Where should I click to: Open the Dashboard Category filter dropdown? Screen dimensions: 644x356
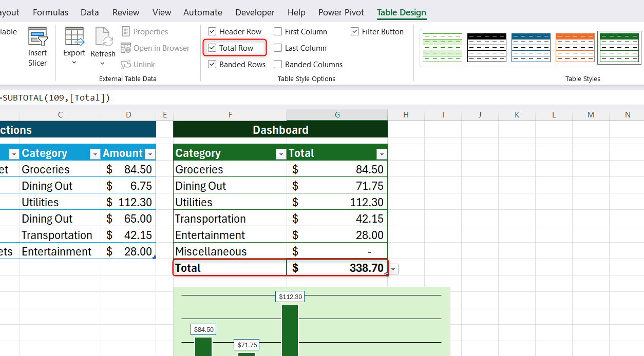(x=281, y=154)
